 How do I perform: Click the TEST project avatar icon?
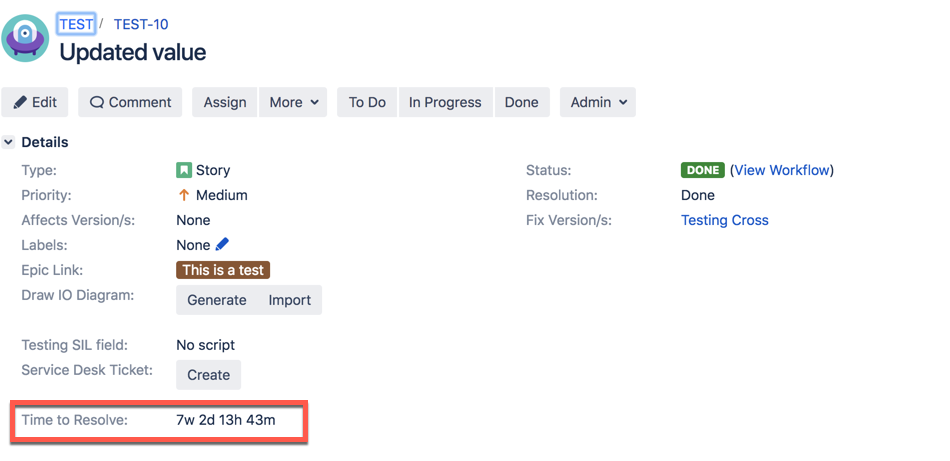pyautogui.click(x=25, y=38)
